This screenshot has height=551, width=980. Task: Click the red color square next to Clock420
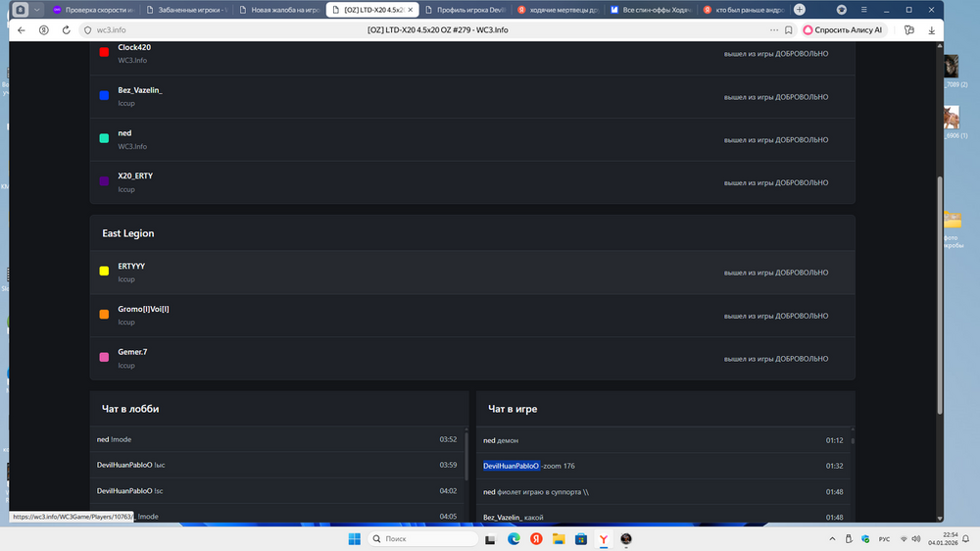[104, 52]
